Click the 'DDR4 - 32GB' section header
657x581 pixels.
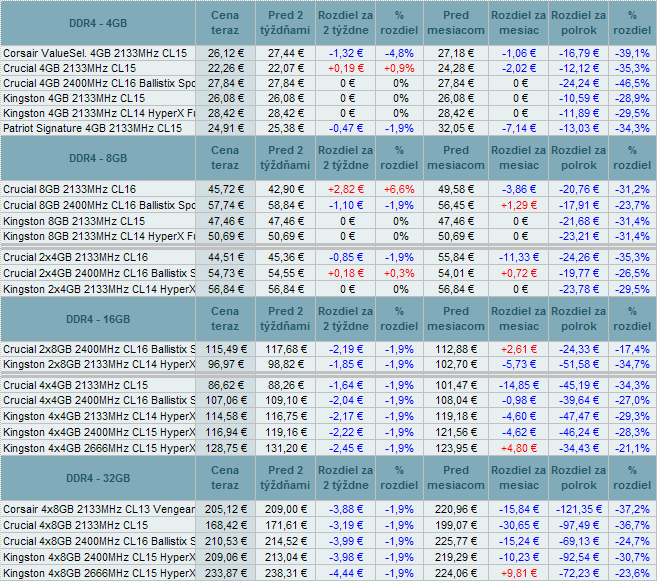(x=98, y=478)
